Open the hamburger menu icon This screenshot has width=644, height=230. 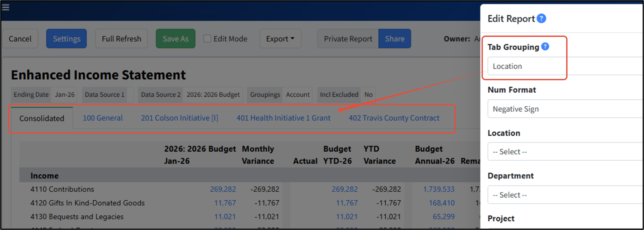pos(6,7)
